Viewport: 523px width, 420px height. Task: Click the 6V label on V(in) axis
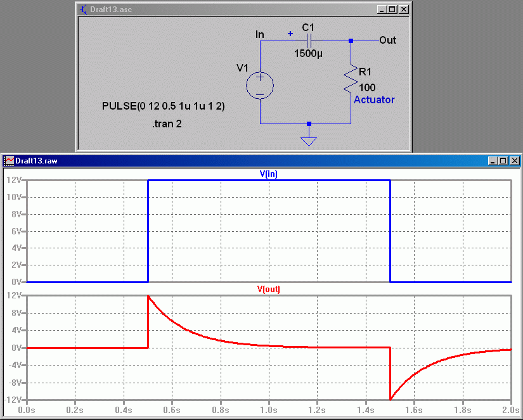pyautogui.click(x=16, y=231)
